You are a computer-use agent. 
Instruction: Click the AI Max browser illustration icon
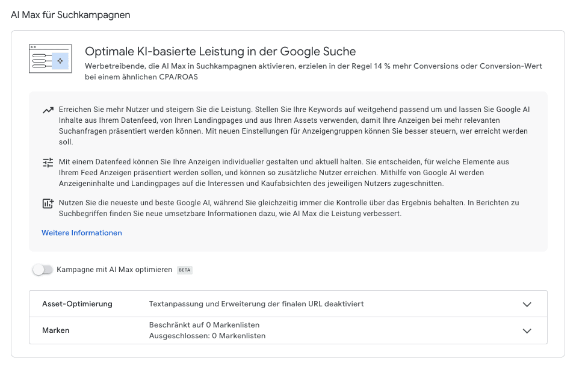(x=51, y=58)
